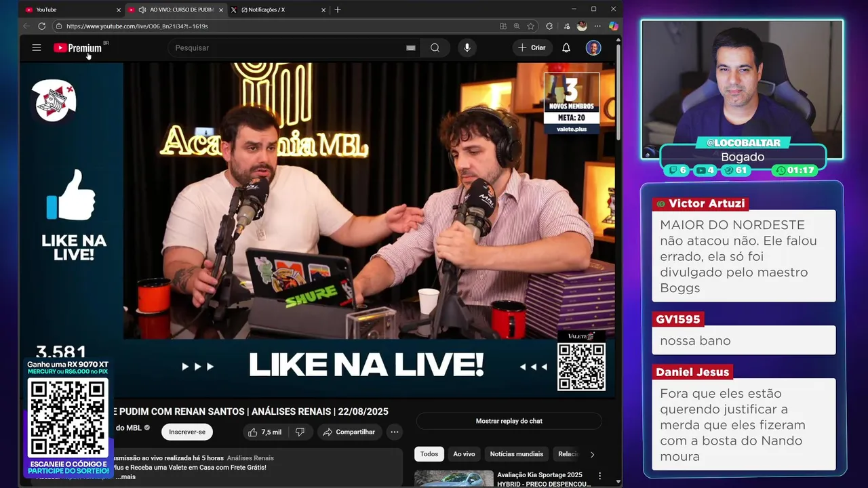
Task: Click the Compartilhar share button
Action: pos(349,432)
